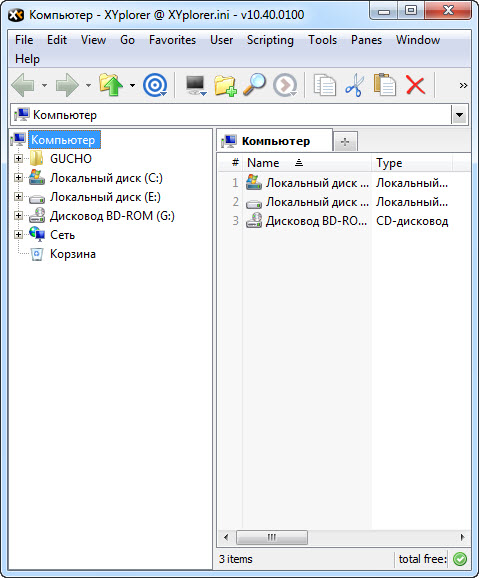Open address bar dropdown list
This screenshot has height=578, width=479.
(459, 115)
